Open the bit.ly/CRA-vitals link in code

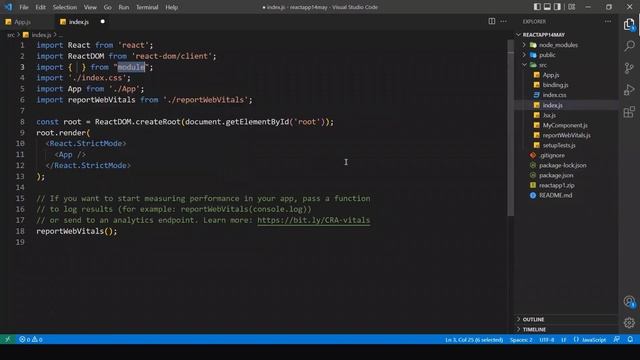point(313,220)
